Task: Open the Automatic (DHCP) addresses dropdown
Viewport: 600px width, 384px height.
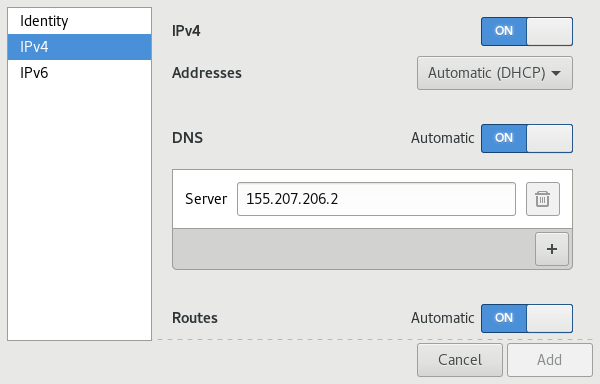Action: click(495, 73)
